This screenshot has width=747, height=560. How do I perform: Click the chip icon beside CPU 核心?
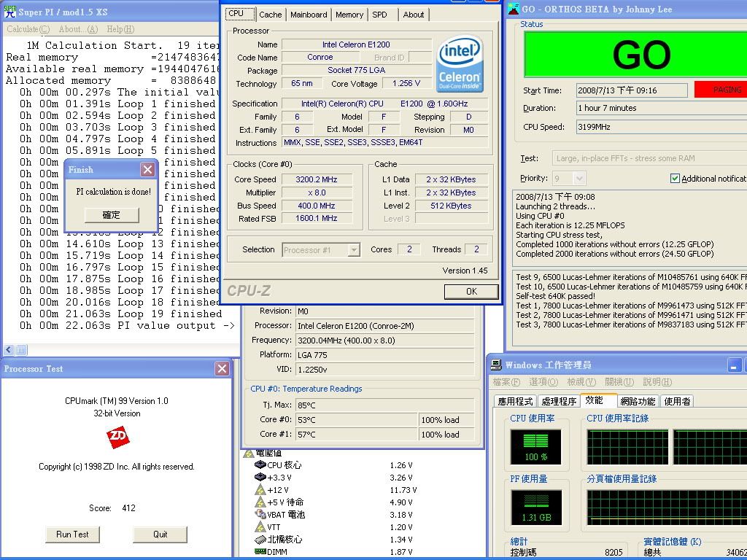click(260, 464)
